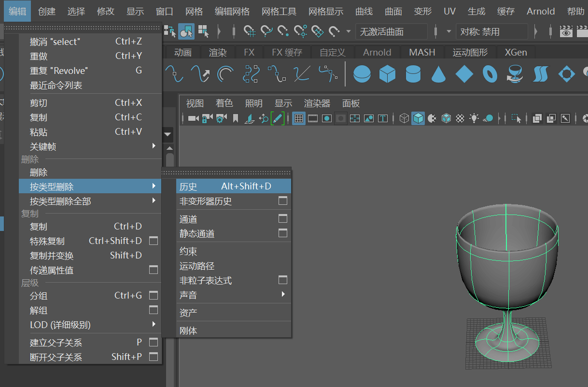Image resolution: width=588 pixels, height=387 pixels.
Task: Click the polygon cube shelf icon
Action: 387,74
